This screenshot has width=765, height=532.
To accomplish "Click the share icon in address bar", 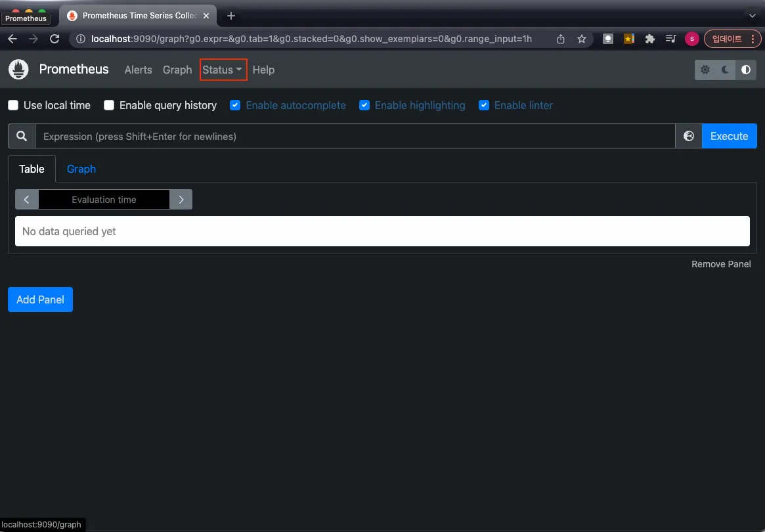I will click(561, 39).
